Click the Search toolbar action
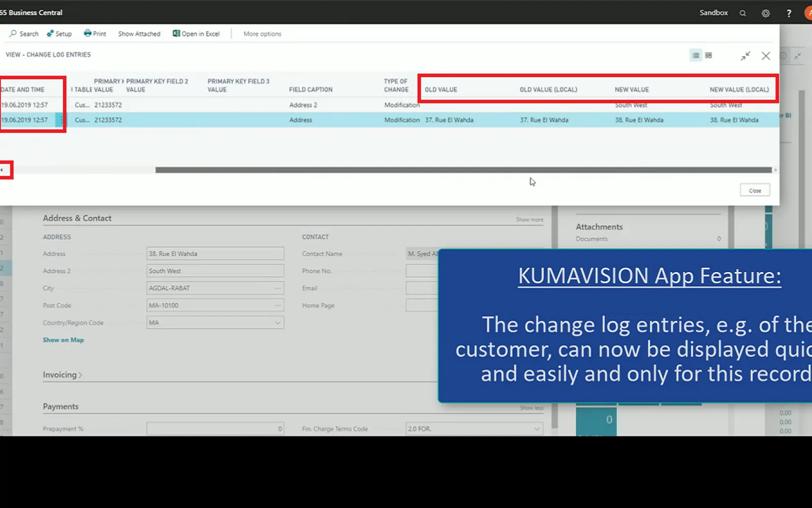The height and width of the screenshot is (508, 812). click(x=24, y=34)
